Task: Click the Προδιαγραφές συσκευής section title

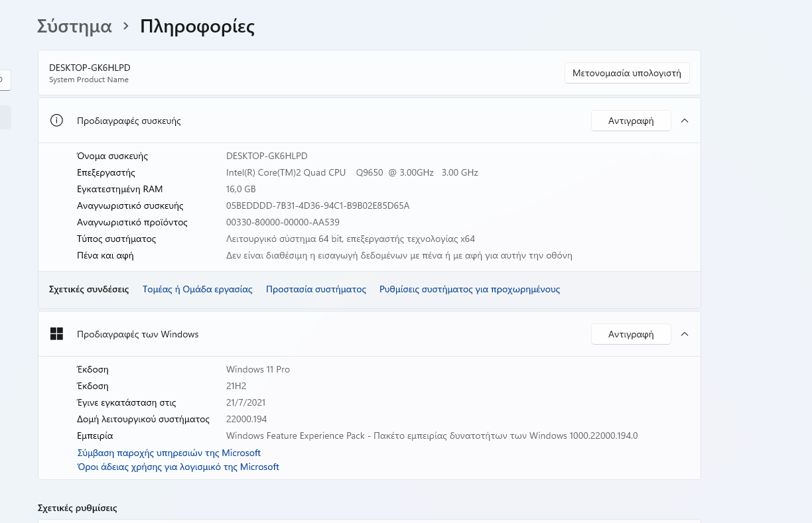Action: coord(129,121)
